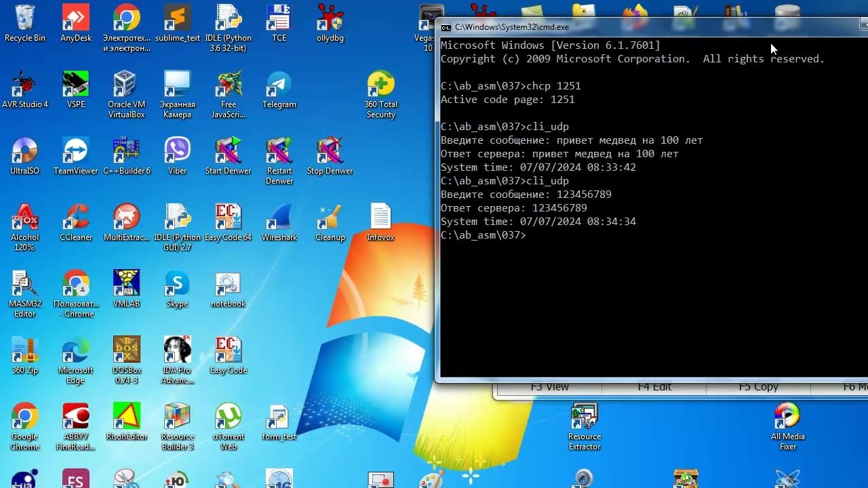Screen dimensions: 868x488
Task: Select the Easy Code icon below notebook
Action: pos(229,356)
